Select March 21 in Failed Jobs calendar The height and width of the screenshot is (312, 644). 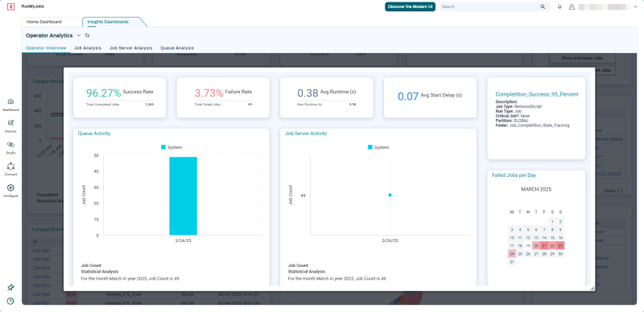click(544, 246)
